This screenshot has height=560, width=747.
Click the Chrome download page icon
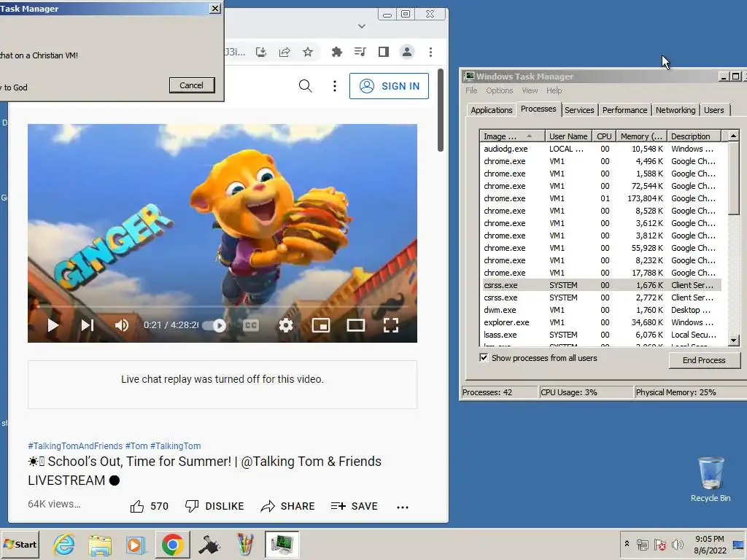(260, 52)
